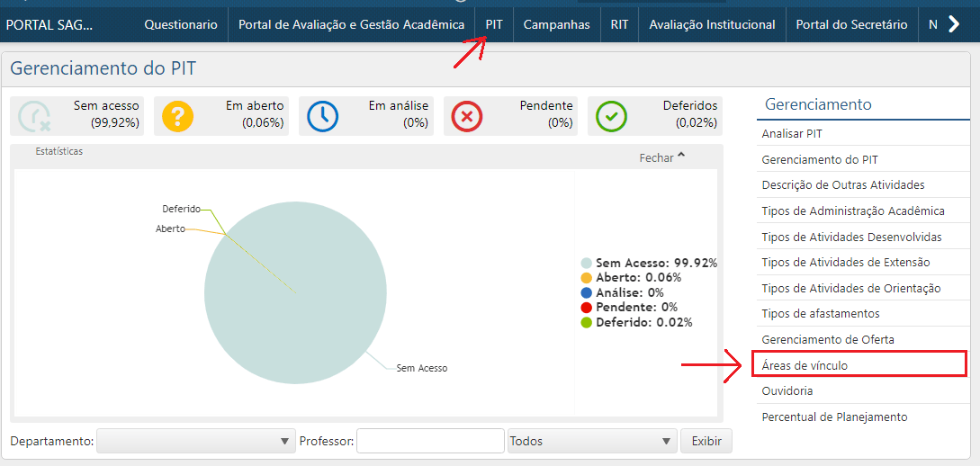Click the yellow question mark 'Em aberto' icon
The height and width of the screenshot is (466, 980).
(x=178, y=117)
